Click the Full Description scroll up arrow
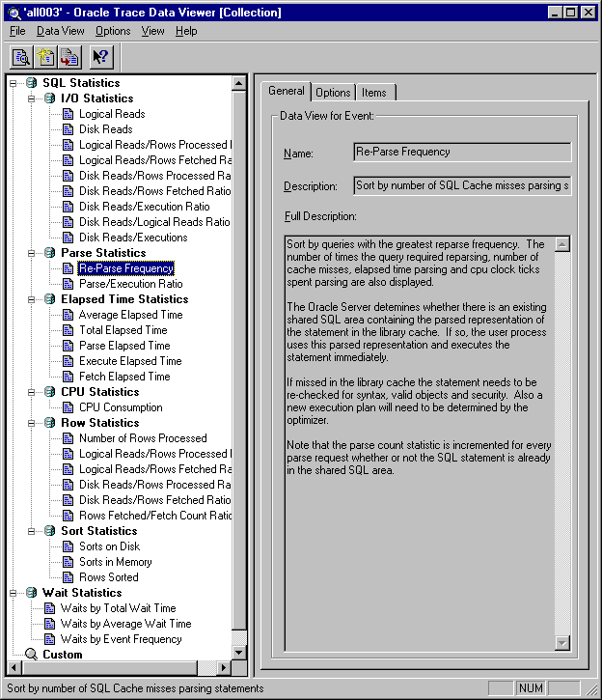This screenshot has height=700, width=602. (562, 244)
